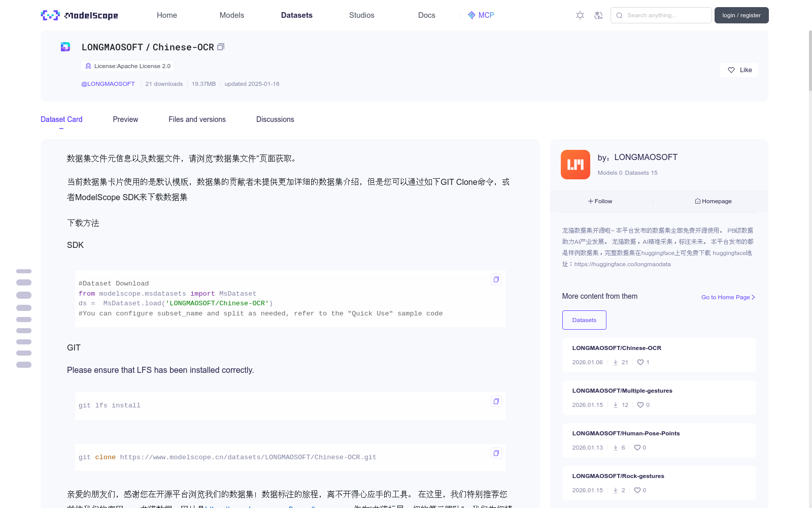The width and height of the screenshot is (812, 508).
Task: Visit the LONGMAOSOFT Homepage button
Action: point(713,201)
